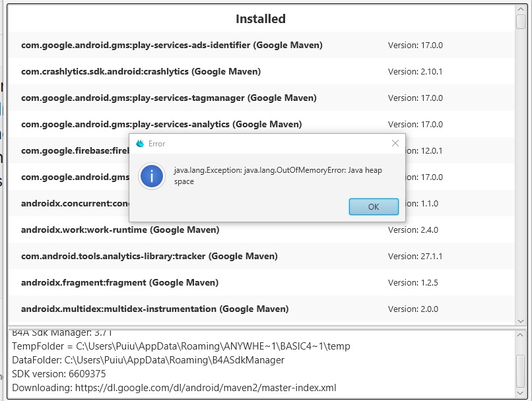
Task: Select androidx.fragment:fragment entry
Action: pos(119,282)
